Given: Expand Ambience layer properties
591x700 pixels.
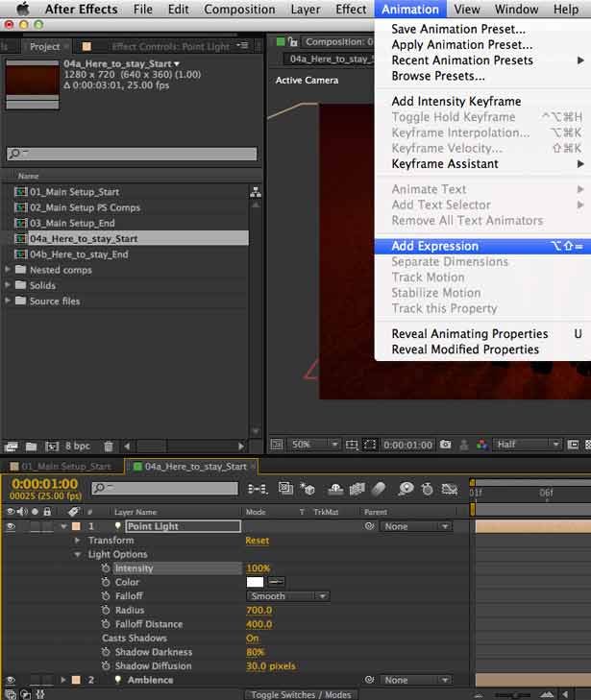Looking at the screenshot, I should (63, 680).
